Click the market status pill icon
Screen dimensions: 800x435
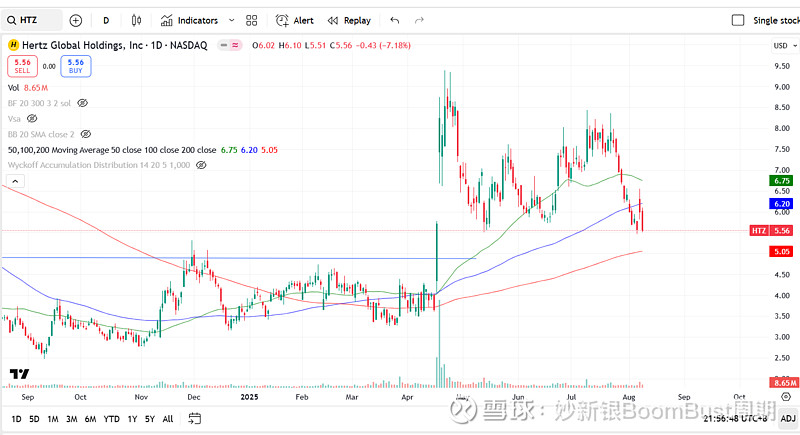pyautogui.click(x=230, y=45)
